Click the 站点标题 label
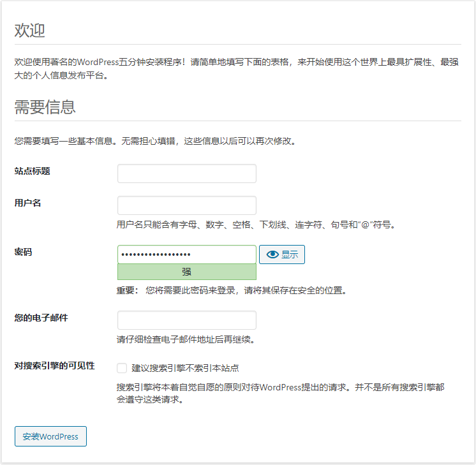The height and width of the screenshot is (465, 476). [x=32, y=171]
